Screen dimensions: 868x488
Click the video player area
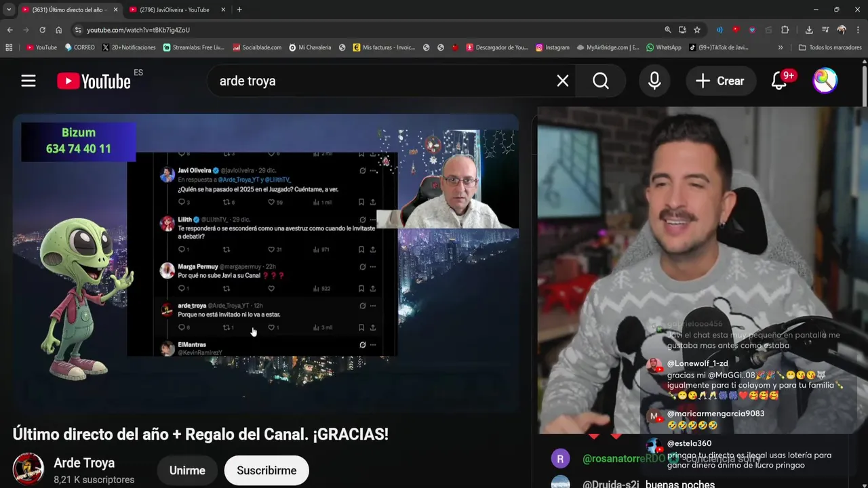tap(266, 264)
